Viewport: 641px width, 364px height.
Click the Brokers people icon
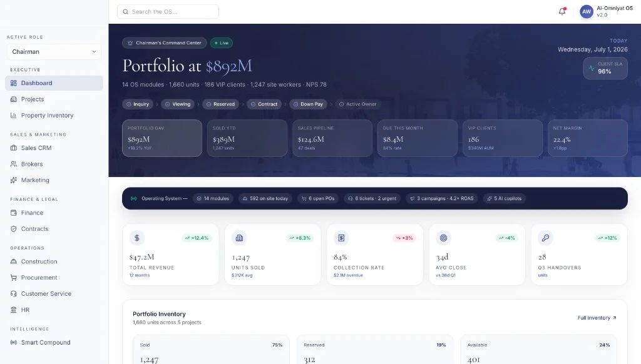coord(14,164)
